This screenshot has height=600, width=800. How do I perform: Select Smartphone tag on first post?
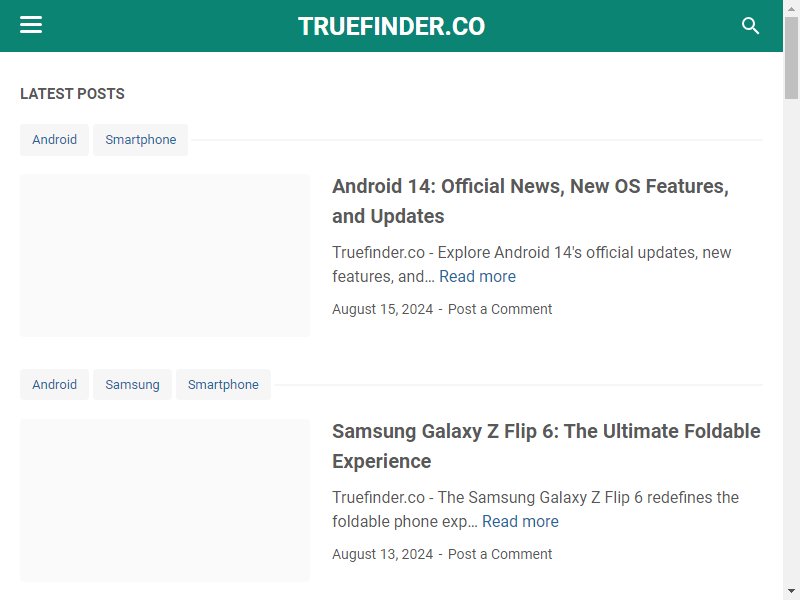(x=141, y=140)
